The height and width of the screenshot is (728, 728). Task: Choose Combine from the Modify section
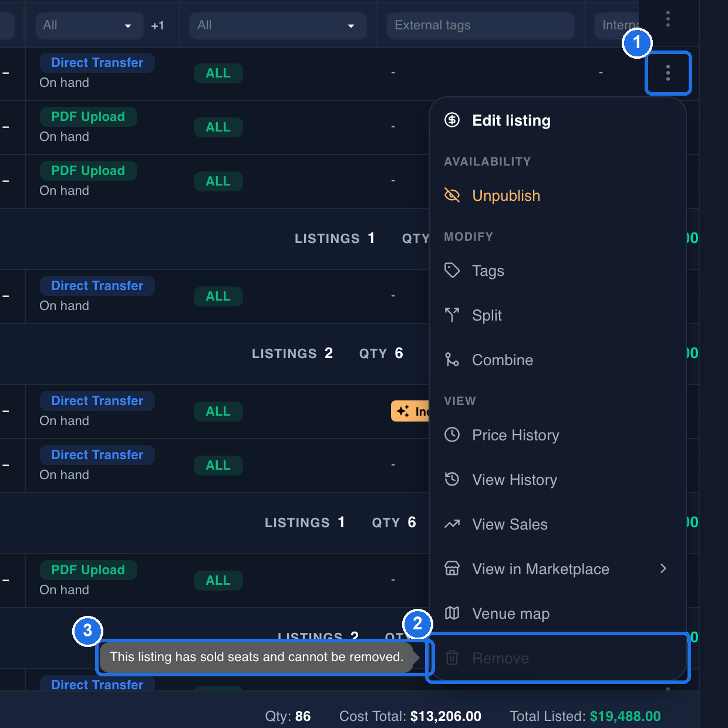coord(558,360)
